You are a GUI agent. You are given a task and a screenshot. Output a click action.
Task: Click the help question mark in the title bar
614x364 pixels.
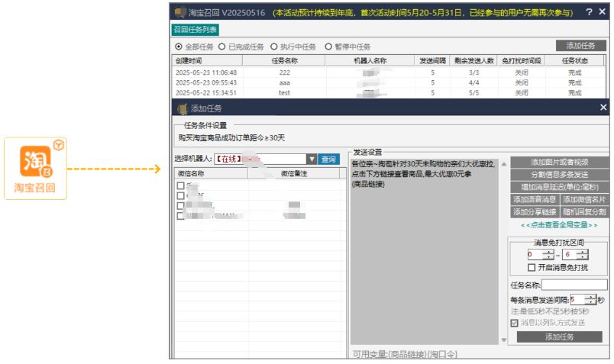coord(589,12)
